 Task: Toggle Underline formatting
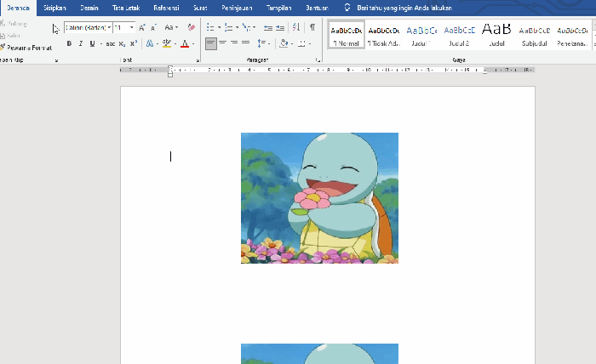(92, 43)
